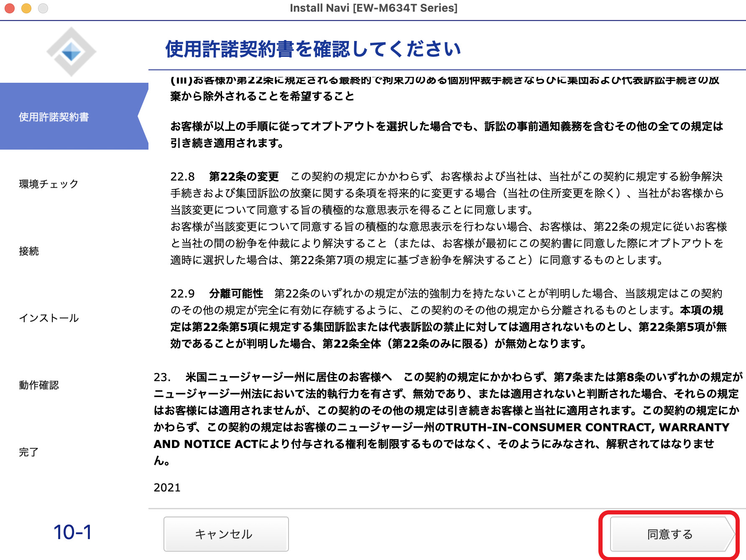Image resolution: width=746 pixels, height=560 pixels.
Task: Click the 2021 text at license end
Action: click(x=167, y=488)
